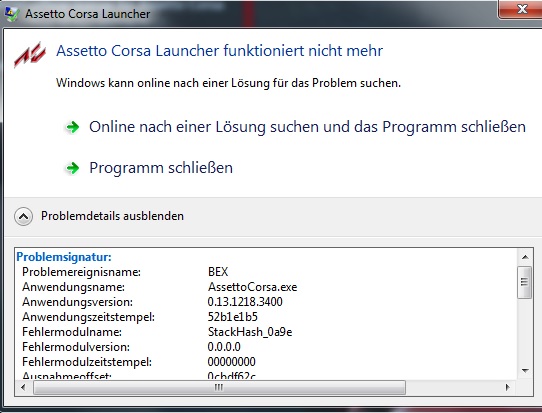
Task: Click the Problemsignatur heading
Action: point(64,257)
